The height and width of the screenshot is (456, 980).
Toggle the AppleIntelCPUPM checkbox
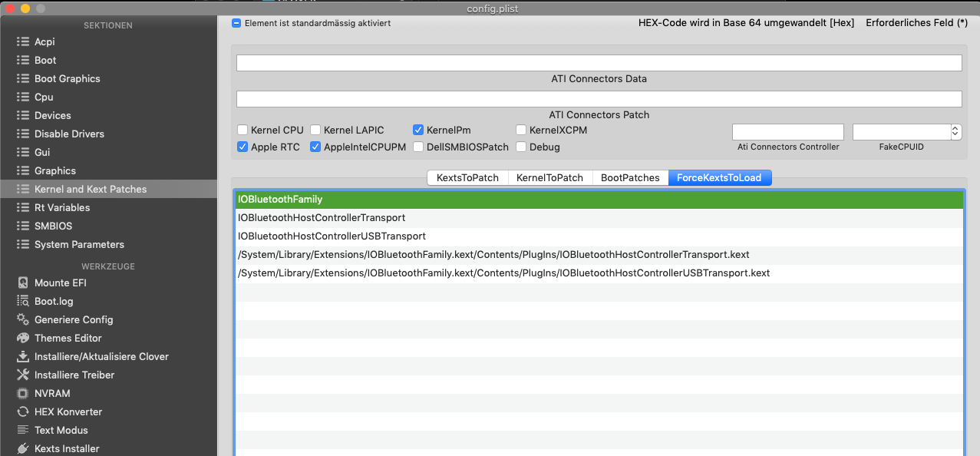coord(315,147)
